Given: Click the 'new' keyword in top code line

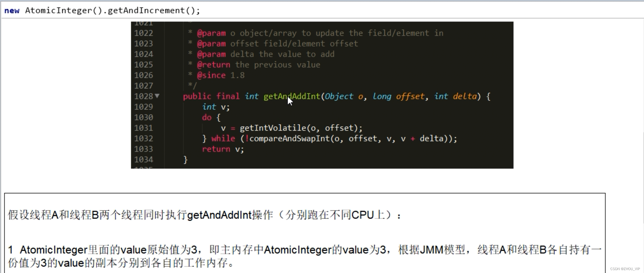Looking at the screenshot, I should (x=12, y=11).
